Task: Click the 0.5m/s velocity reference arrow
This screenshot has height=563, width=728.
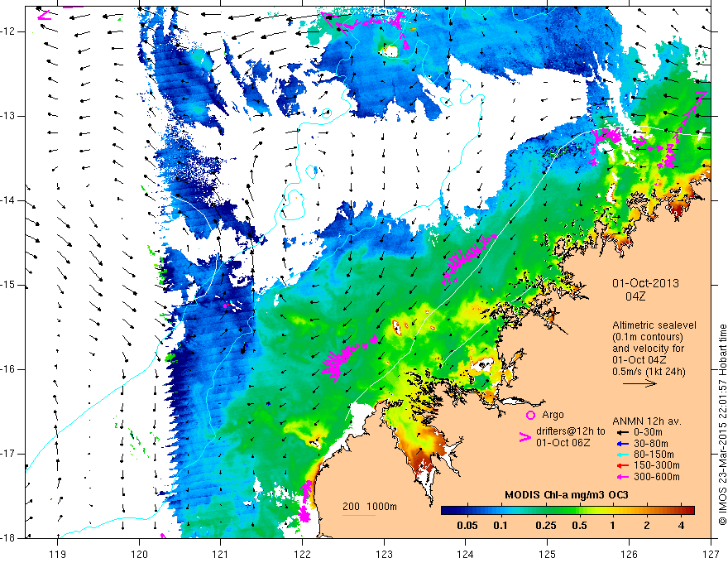Action: pyautogui.click(x=639, y=383)
